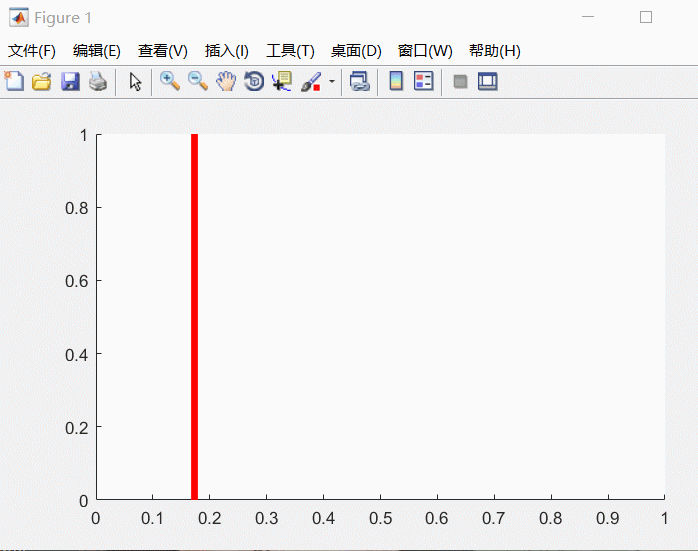The image size is (698, 551).
Task: Click the red vertical line in plot
Action: point(195,316)
